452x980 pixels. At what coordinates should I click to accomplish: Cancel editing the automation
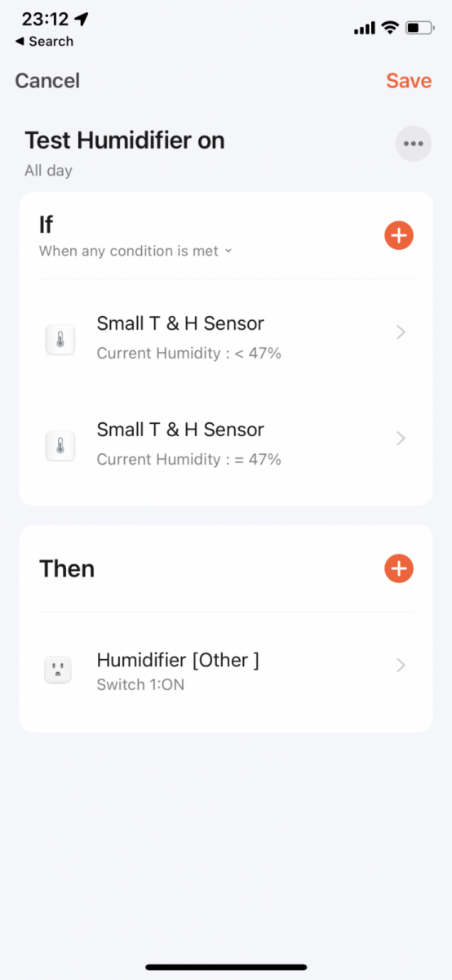point(47,81)
